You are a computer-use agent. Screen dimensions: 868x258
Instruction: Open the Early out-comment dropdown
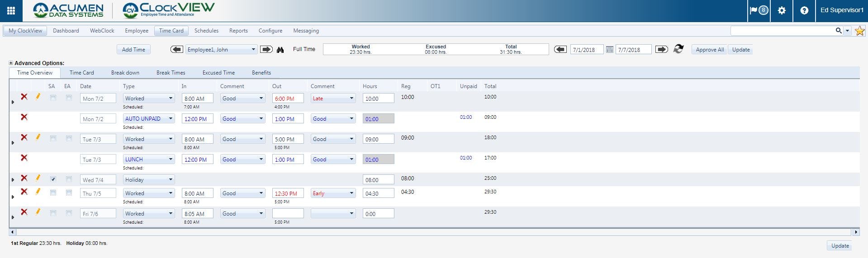(333, 193)
